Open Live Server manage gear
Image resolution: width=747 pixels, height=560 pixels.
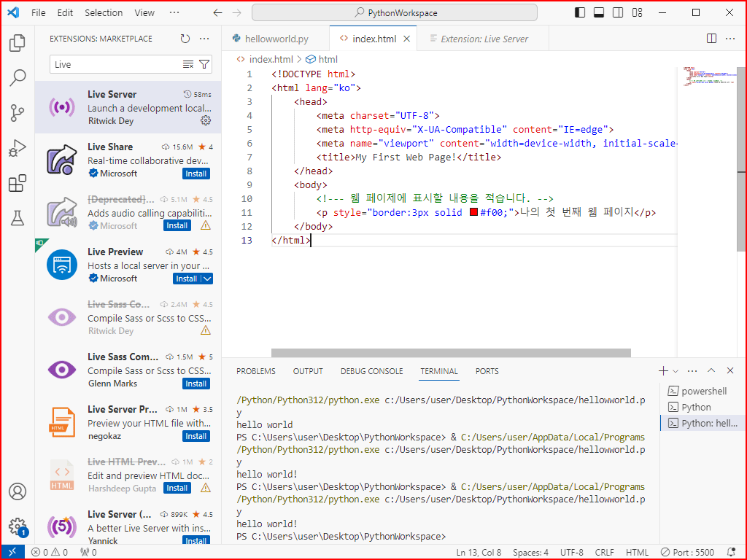[x=205, y=120]
